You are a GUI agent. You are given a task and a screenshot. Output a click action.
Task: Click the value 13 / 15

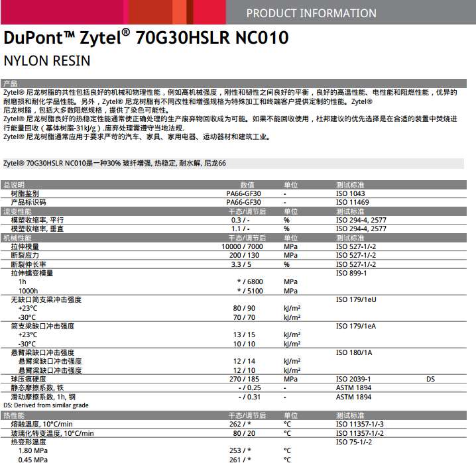(244, 334)
